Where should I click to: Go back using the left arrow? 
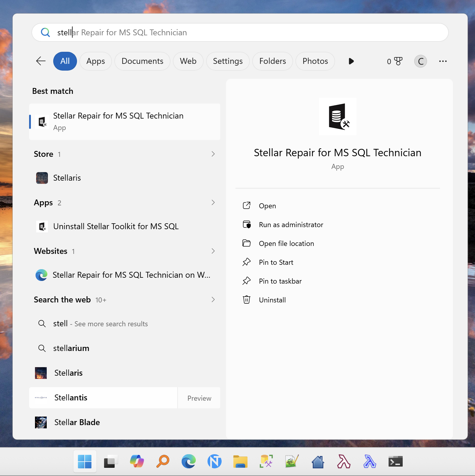point(41,61)
